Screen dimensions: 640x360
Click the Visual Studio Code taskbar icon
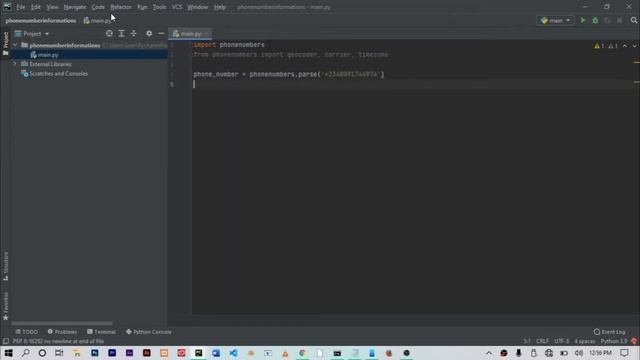[x=233, y=353]
